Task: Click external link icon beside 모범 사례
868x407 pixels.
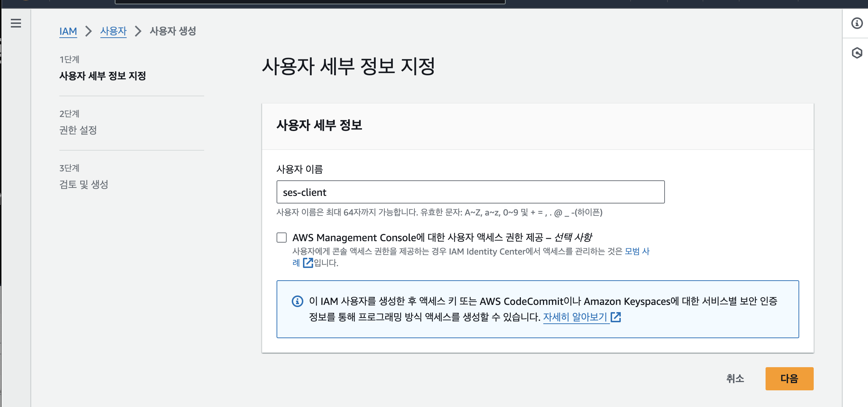Action: pos(308,263)
